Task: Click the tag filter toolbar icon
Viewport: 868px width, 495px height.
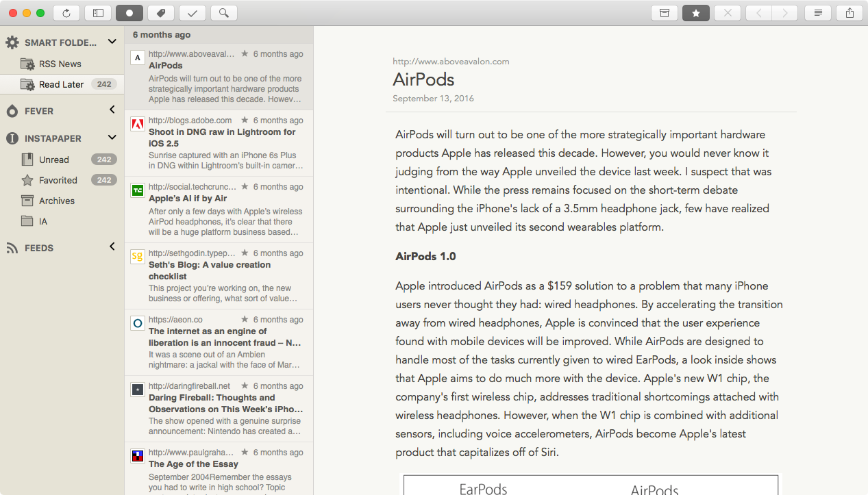Action: (x=161, y=12)
